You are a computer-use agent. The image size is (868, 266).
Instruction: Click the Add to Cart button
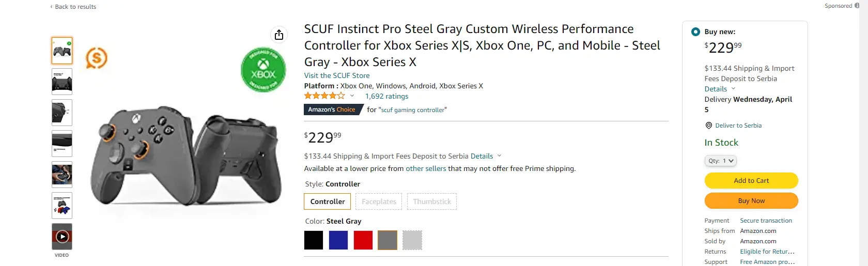[751, 180]
